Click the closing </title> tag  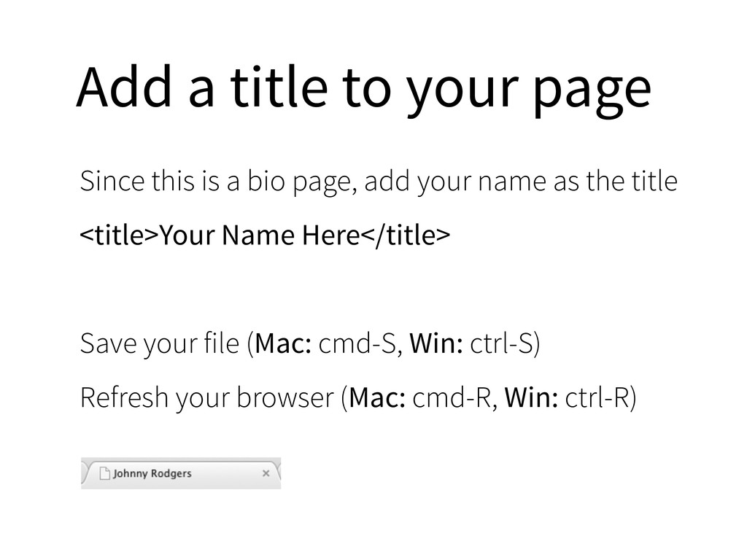pos(406,236)
